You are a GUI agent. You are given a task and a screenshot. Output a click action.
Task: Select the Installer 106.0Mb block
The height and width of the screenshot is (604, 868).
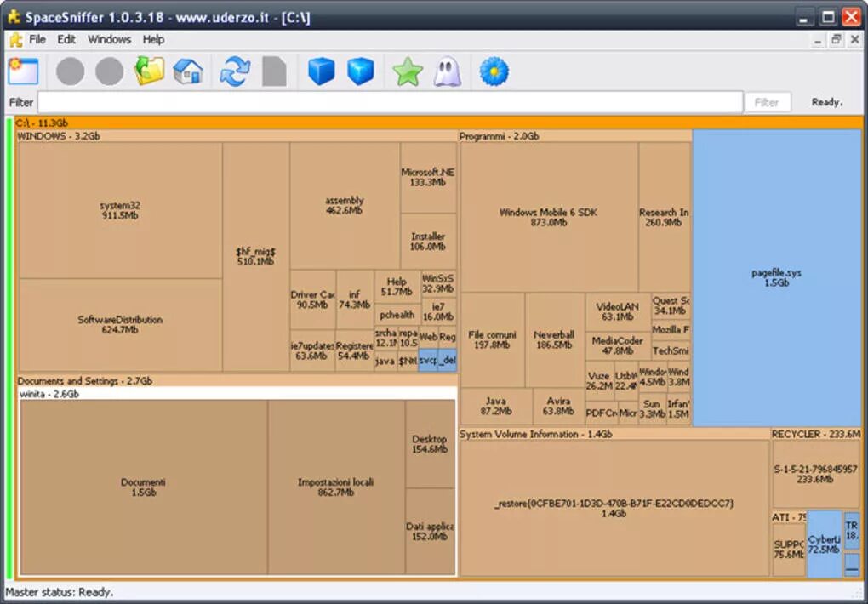(428, 242)
